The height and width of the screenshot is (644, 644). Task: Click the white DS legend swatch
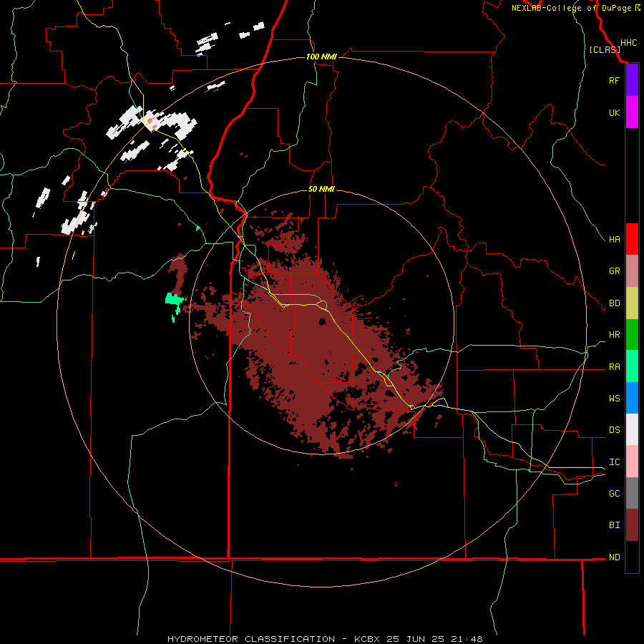[632, 429]
